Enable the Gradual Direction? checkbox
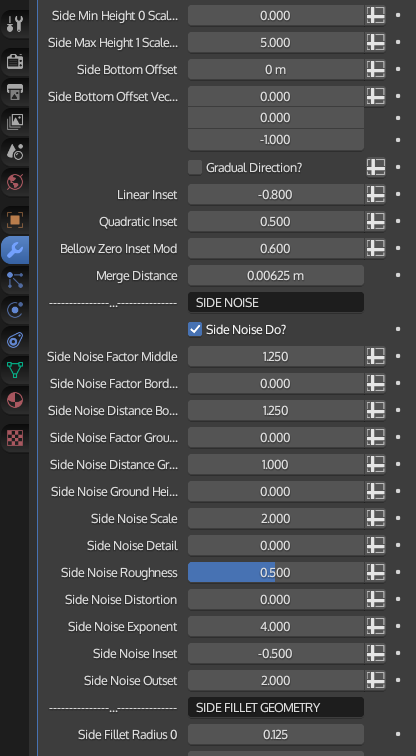This screenshot has width=416, height=756. [x=195, y=168]
